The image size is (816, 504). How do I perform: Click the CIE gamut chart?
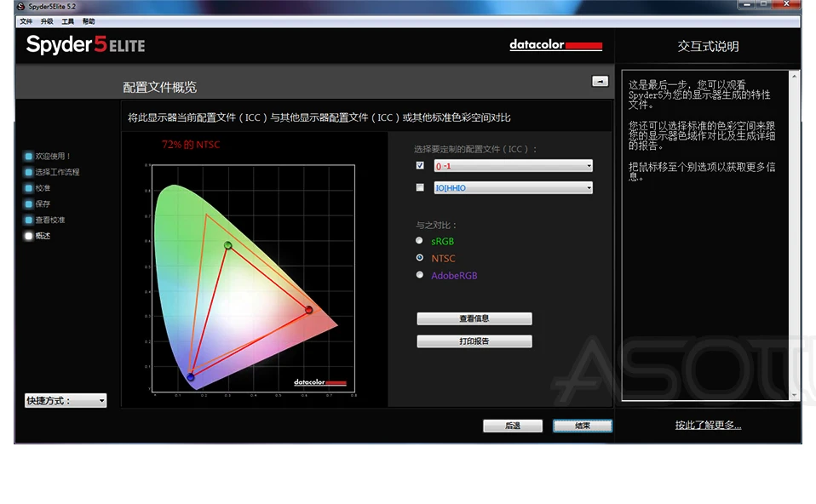point(253,278)
